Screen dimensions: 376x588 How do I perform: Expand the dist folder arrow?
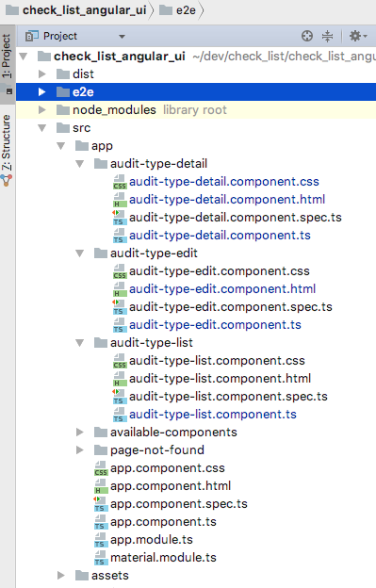tap(42, 74)
